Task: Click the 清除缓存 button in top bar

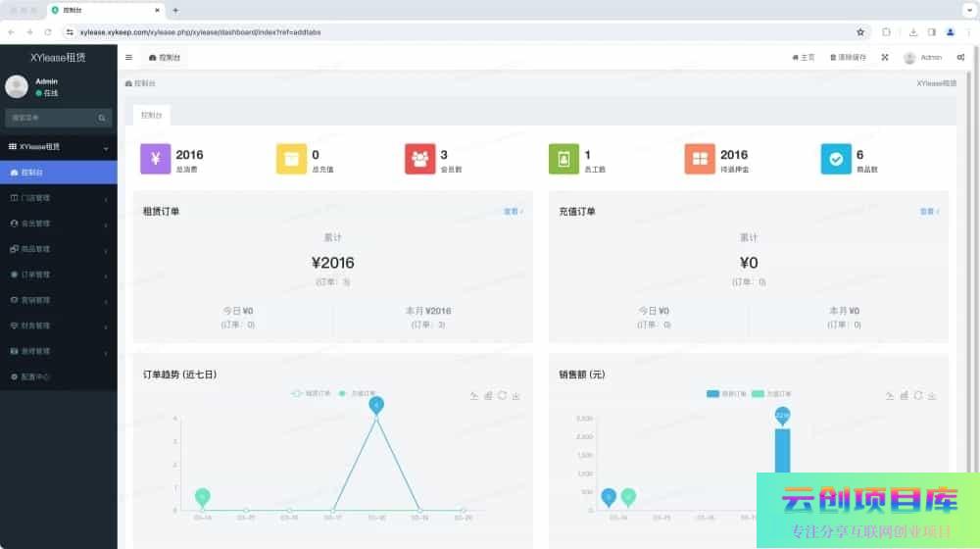Action: pyautogui.click(x=848, y=57)
